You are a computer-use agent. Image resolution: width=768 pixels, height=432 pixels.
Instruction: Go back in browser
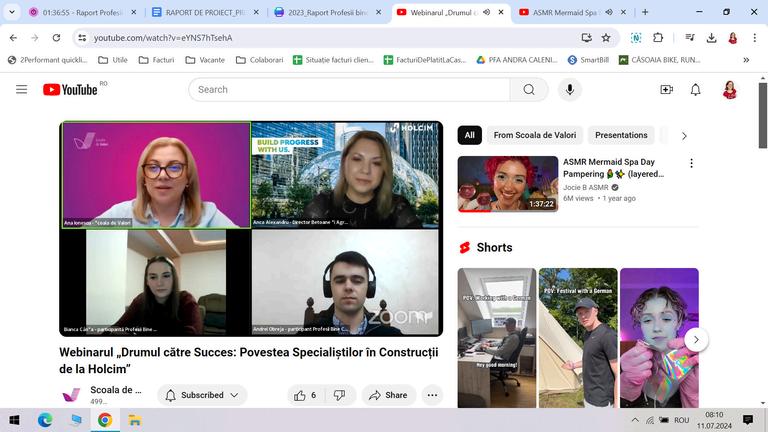[x=13, y=38]
